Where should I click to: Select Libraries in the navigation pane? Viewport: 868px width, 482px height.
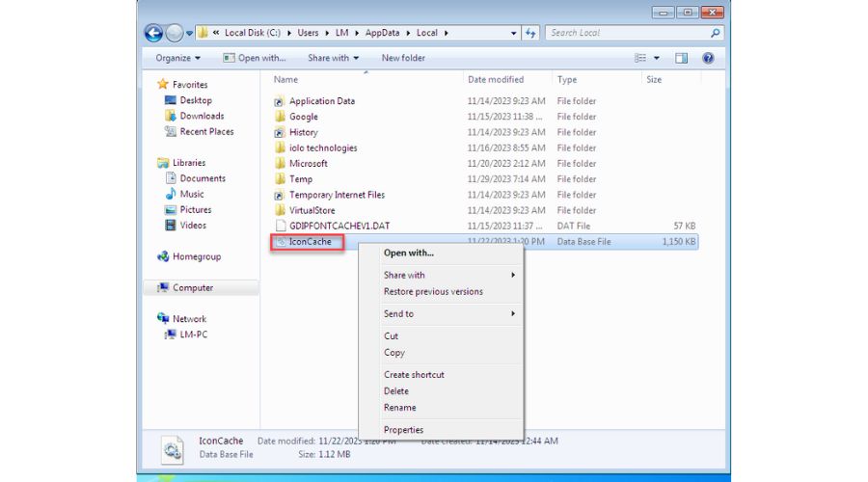tap(189, 163)
